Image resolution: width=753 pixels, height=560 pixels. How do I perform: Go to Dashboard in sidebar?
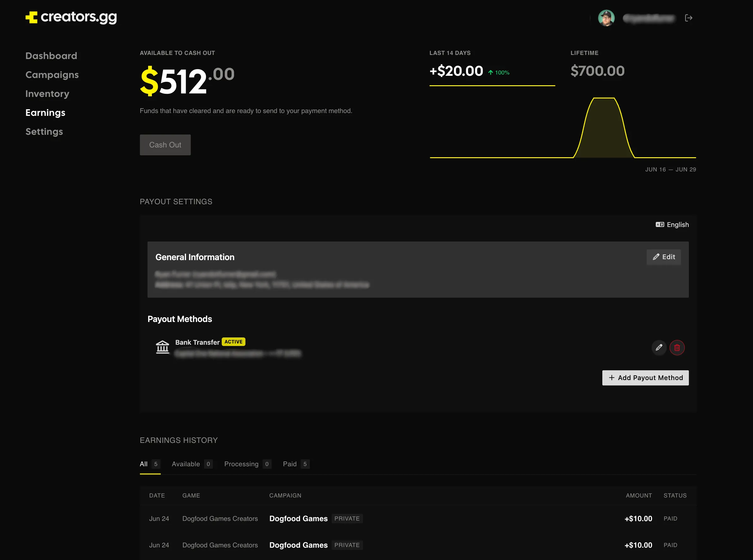click(x=51, y=56)
